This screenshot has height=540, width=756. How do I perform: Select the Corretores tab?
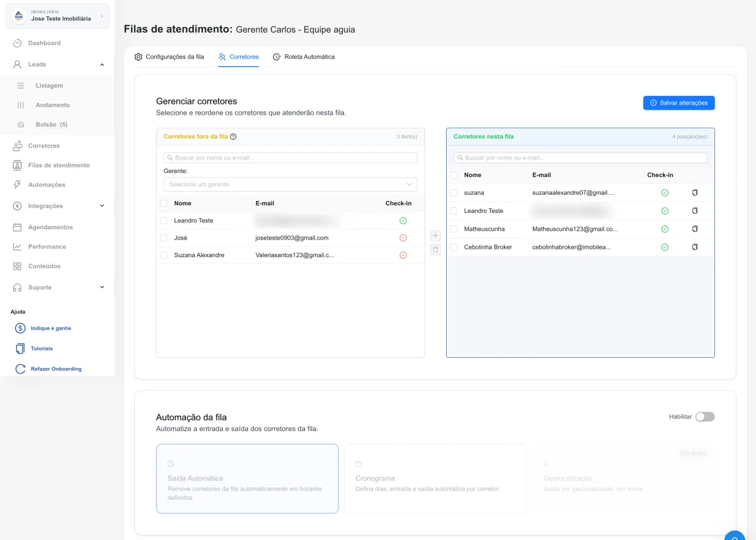tap(239, 57)
